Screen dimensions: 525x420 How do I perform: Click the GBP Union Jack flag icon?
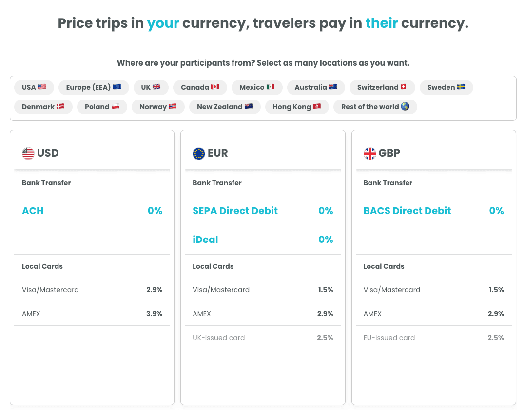tap(370, 154)
